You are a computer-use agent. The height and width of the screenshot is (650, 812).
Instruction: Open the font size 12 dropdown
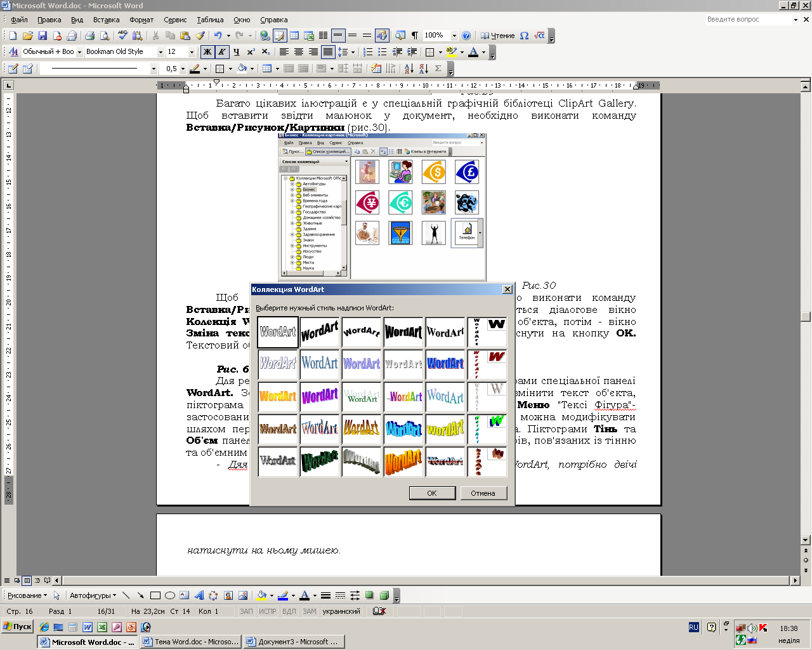(x=192, y=52)
